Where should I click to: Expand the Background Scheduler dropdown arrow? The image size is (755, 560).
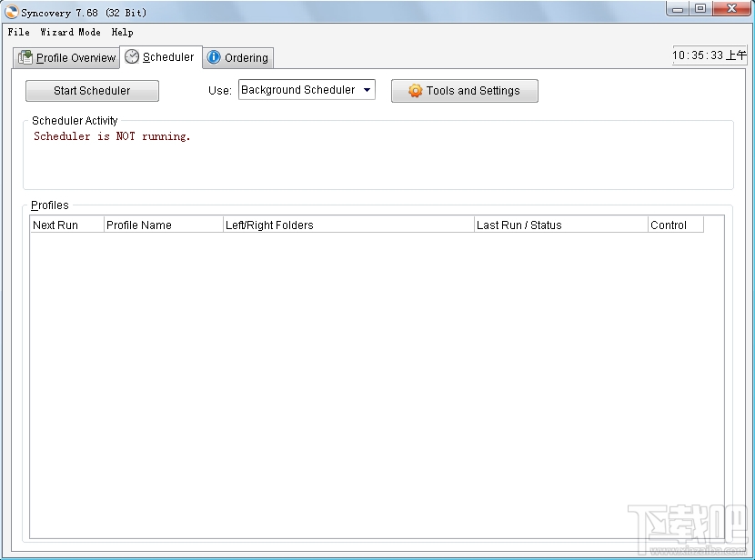click(x=367, y=90)
